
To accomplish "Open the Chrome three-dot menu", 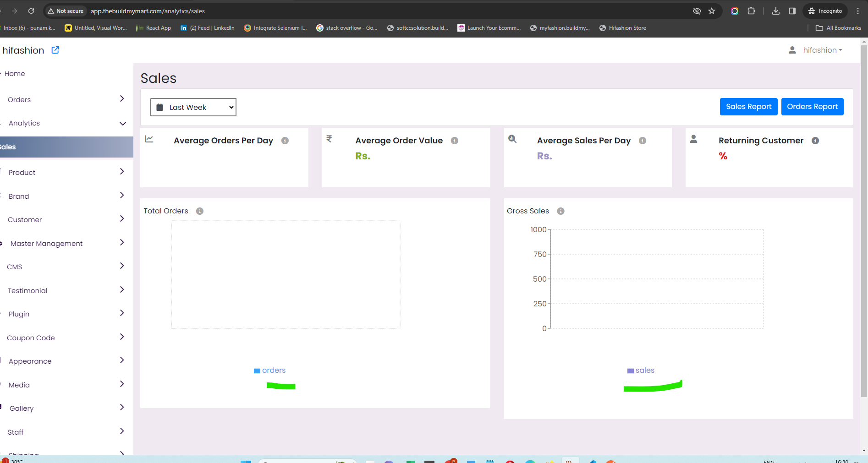I will click(x=858, y=11).
